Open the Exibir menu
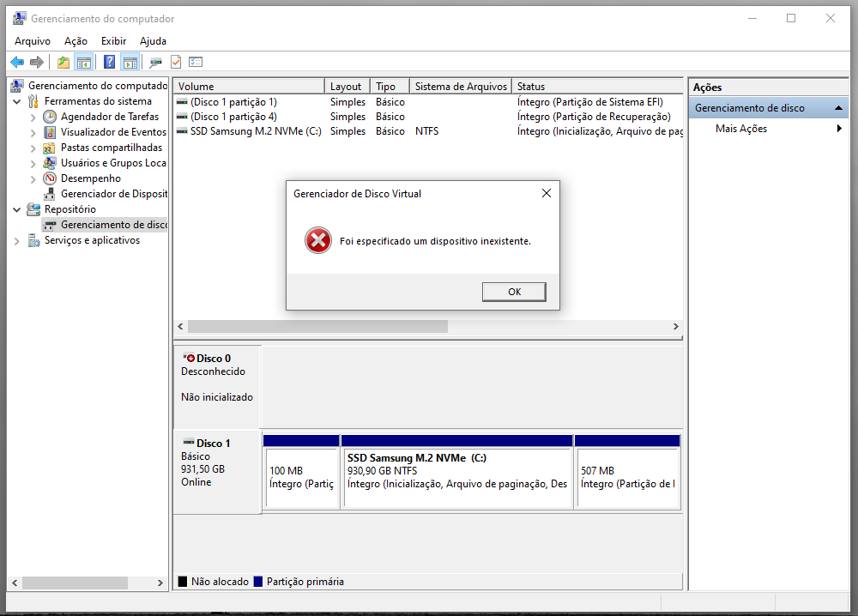 (113, 41)
